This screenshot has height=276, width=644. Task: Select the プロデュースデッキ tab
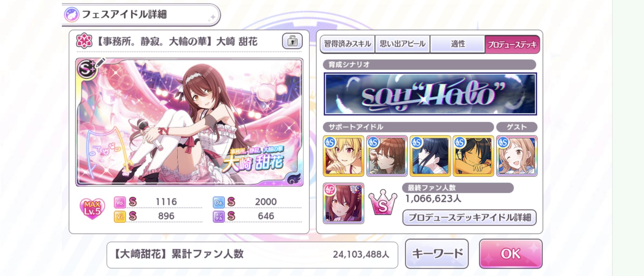point(512,44)
